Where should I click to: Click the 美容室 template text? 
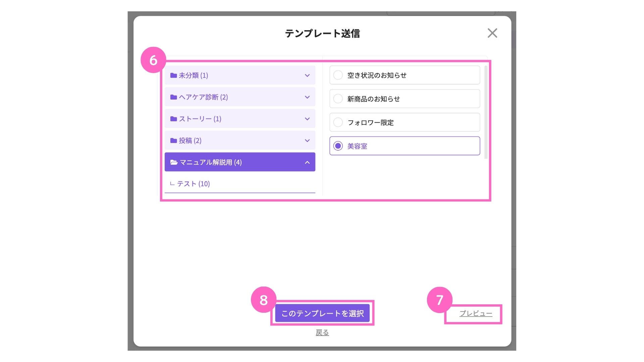(x=357, y=146)
